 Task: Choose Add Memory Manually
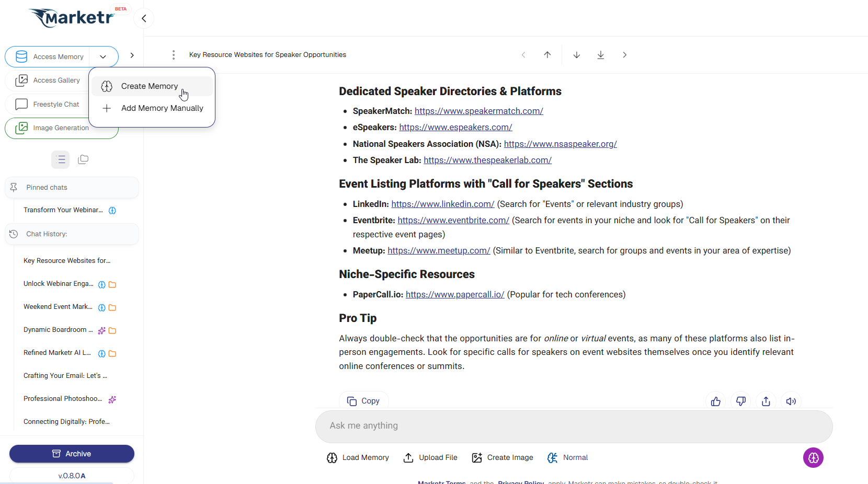[x=152, y=108]
